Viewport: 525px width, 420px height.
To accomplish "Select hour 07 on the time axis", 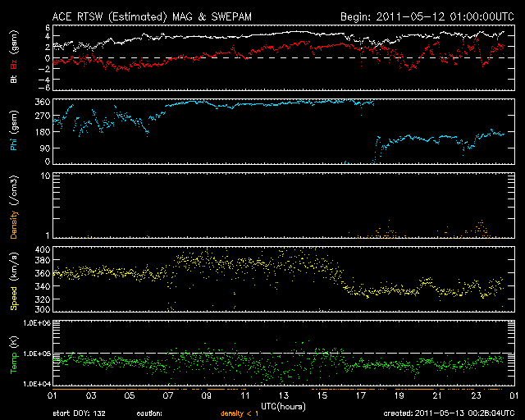I will click(167, 395).
